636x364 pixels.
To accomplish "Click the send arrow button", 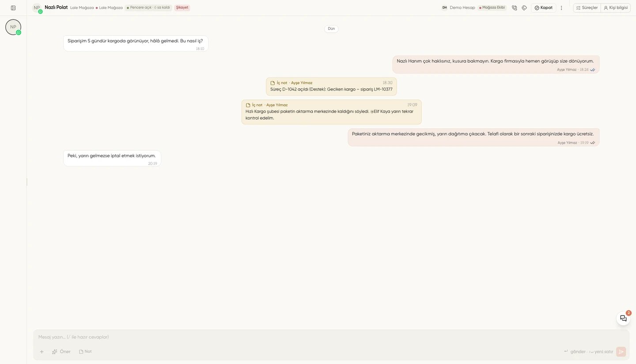I will 621,352.
